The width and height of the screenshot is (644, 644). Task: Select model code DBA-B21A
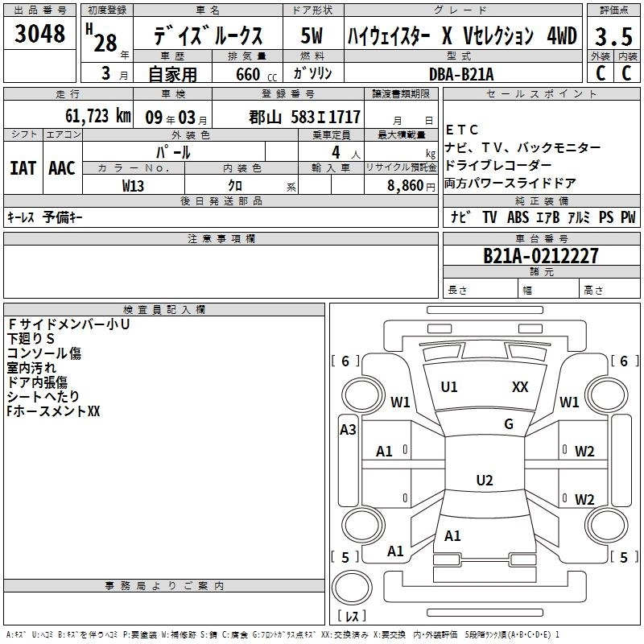coord(461,73)
